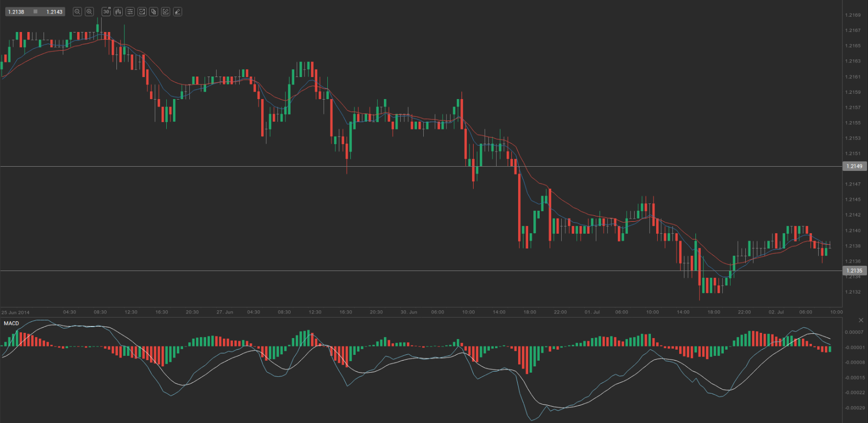Click the zoom out magnifier icon
This screenshot has height=423, width=868.
77,12
